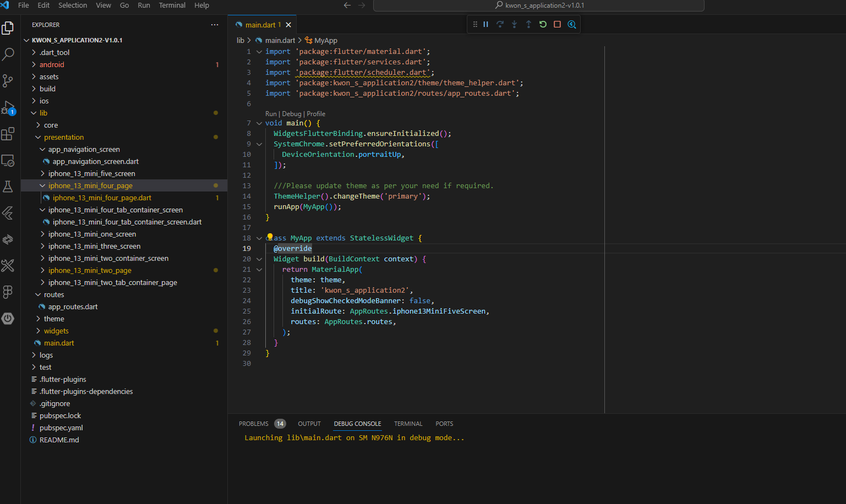Click the lightbulb code action on line 18
The width and height of the screenshot is (846, 504).
[270, 237]
